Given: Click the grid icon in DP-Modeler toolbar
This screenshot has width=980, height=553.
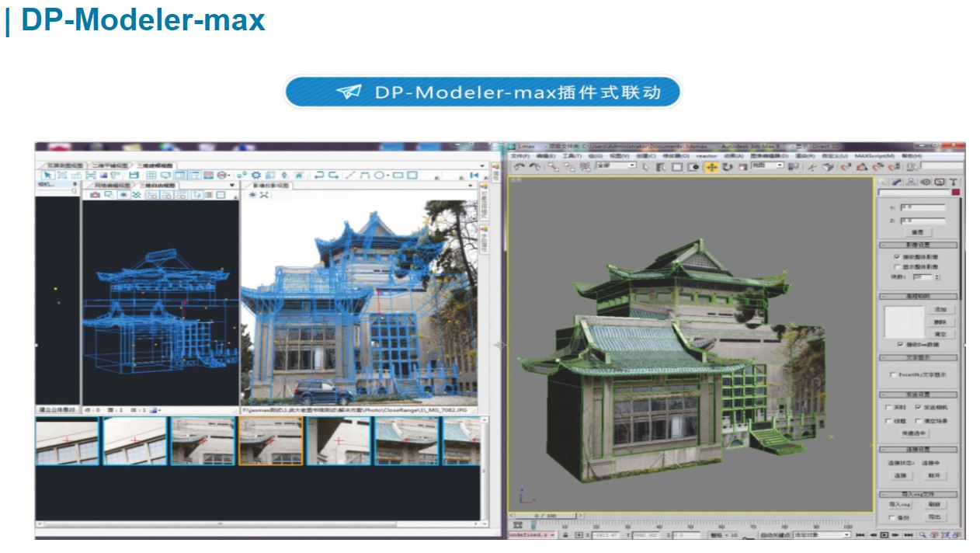Looking at the screenshot, I should click(x=151, y=176).
